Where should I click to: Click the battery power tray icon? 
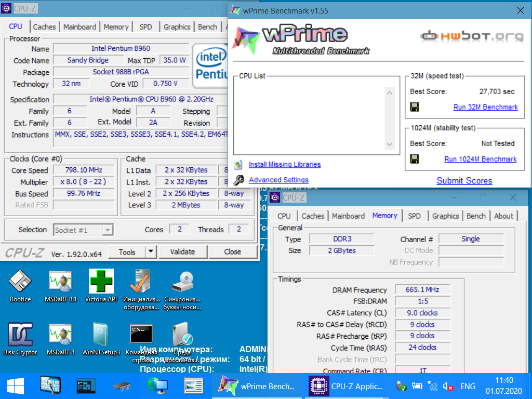click(x=417, y=386)
